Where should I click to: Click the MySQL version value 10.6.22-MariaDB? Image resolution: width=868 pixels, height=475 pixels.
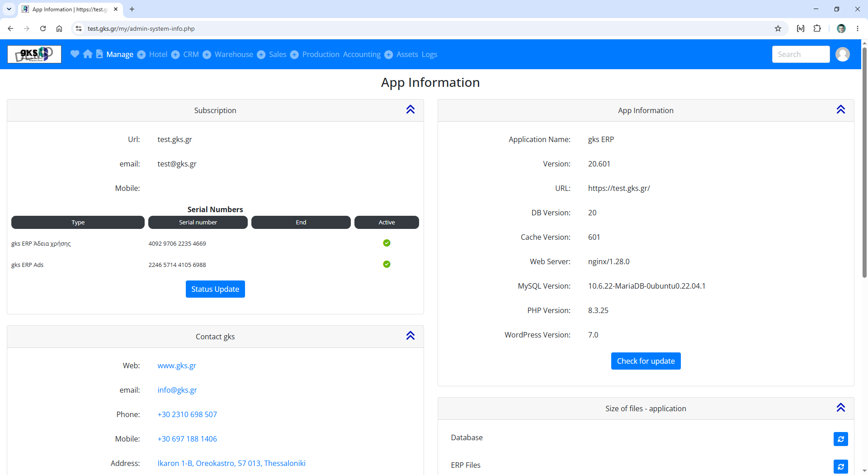point(646,286)
